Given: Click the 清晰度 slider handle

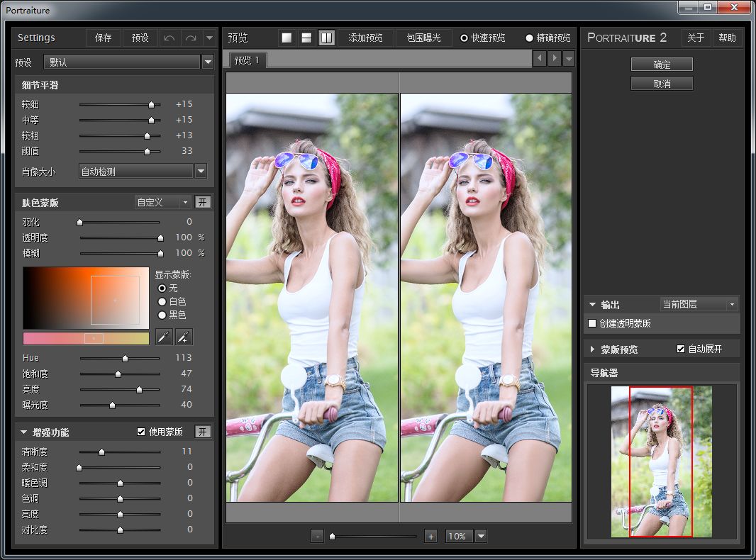Looking at the screenshot, I should [101, 452].
